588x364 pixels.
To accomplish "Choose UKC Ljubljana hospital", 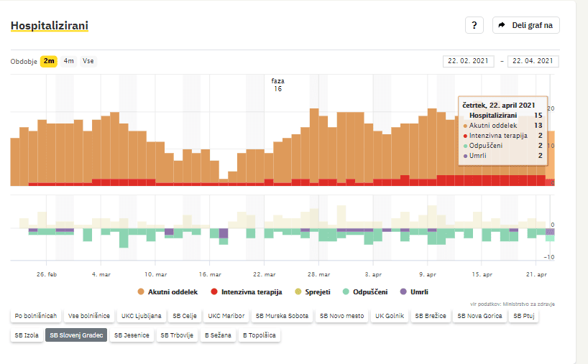I will pos(142,316).
